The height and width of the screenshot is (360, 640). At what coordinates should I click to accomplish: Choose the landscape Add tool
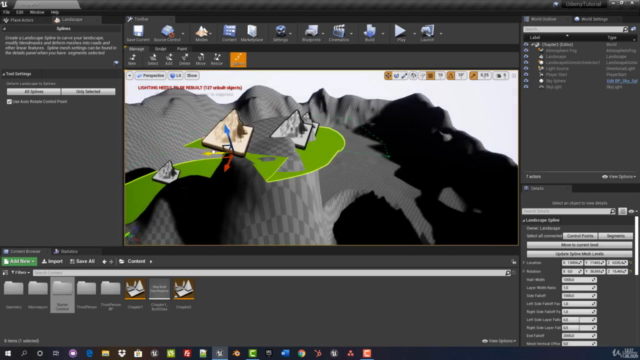click(169, 60)
